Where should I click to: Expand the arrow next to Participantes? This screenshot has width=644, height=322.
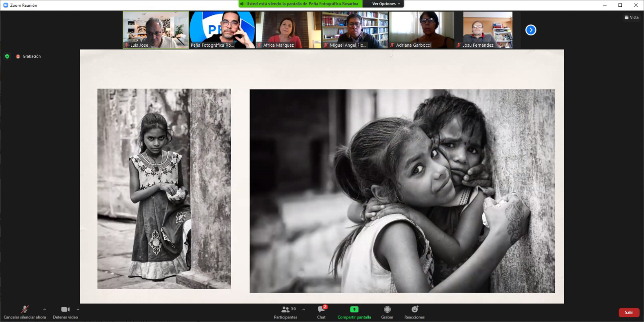tap(304, 309)
